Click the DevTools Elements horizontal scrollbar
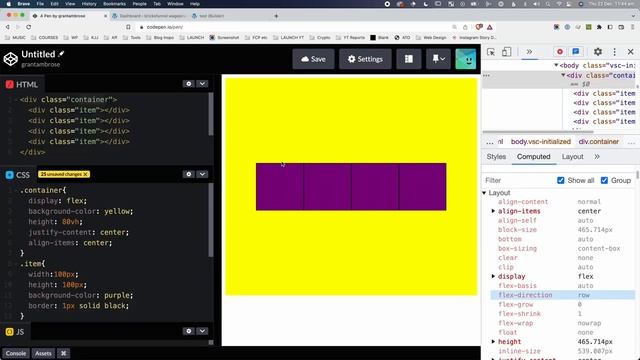The width and height of the screenshot is (640, 360). pyautogui.click(x=538, y=132)
